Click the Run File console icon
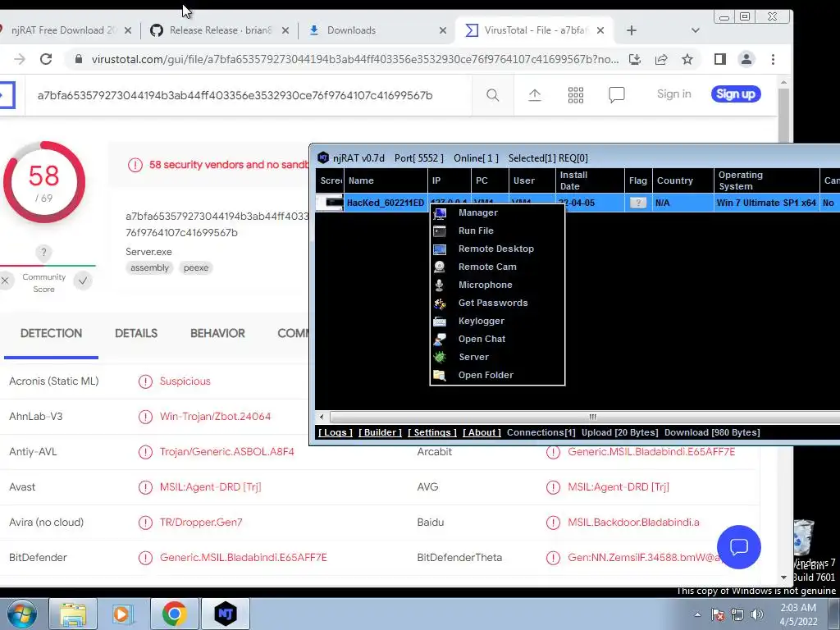This screenshot has width=840, height=630. point(440,231)
